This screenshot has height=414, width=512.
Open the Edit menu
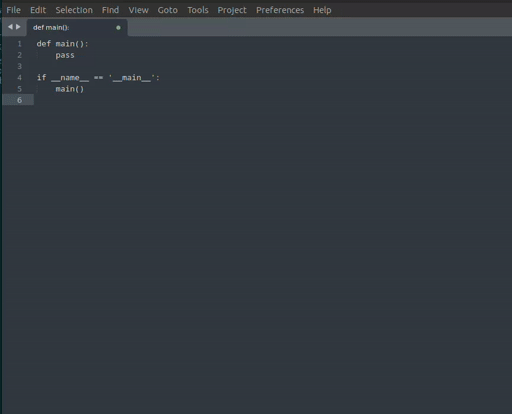pyautogui.click(x=38, y=10)
